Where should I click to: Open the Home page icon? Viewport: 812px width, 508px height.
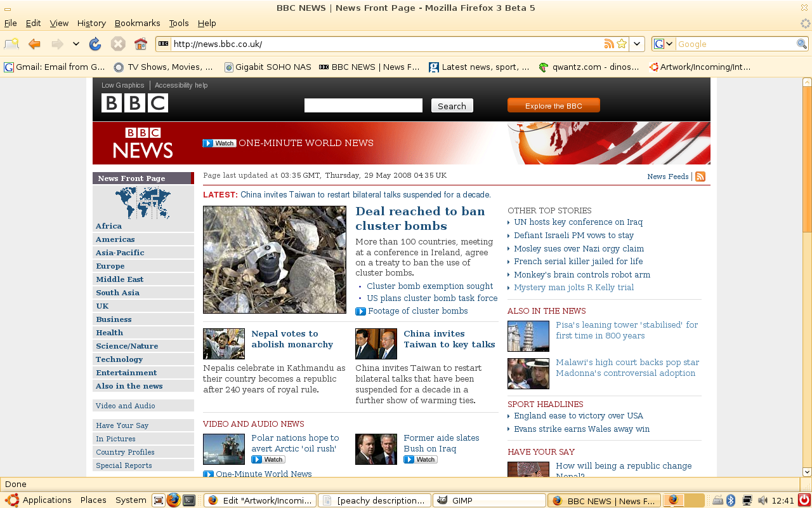(141, 44)
